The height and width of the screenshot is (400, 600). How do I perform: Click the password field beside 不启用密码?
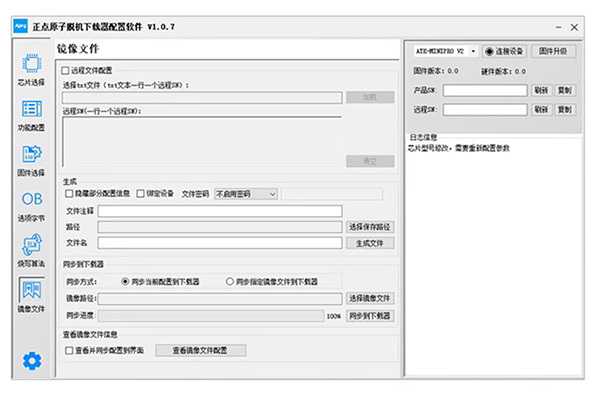pyautogui.click(x=332, y=194)
